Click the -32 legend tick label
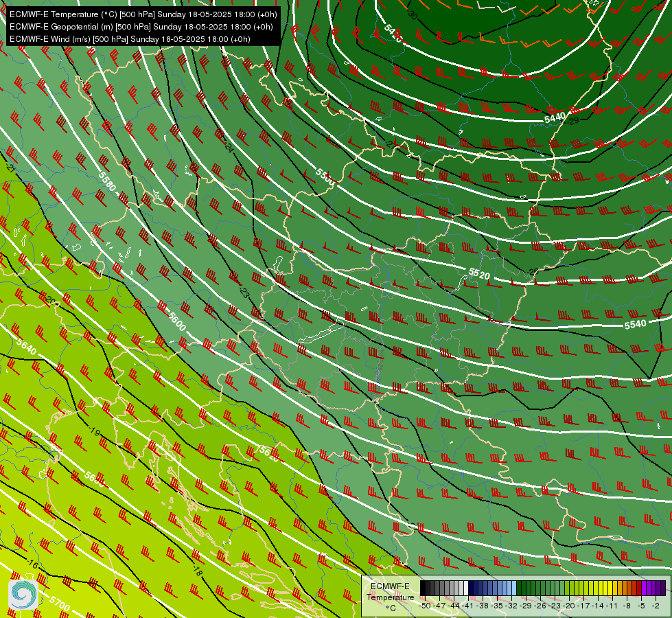 coord(511,606)
